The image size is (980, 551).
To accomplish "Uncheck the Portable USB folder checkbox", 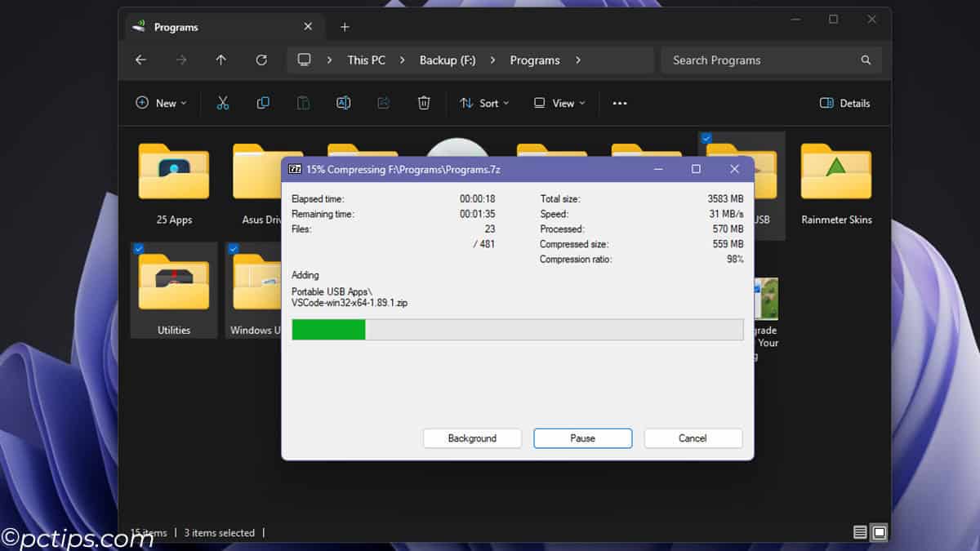I will [x=706, y=138].
